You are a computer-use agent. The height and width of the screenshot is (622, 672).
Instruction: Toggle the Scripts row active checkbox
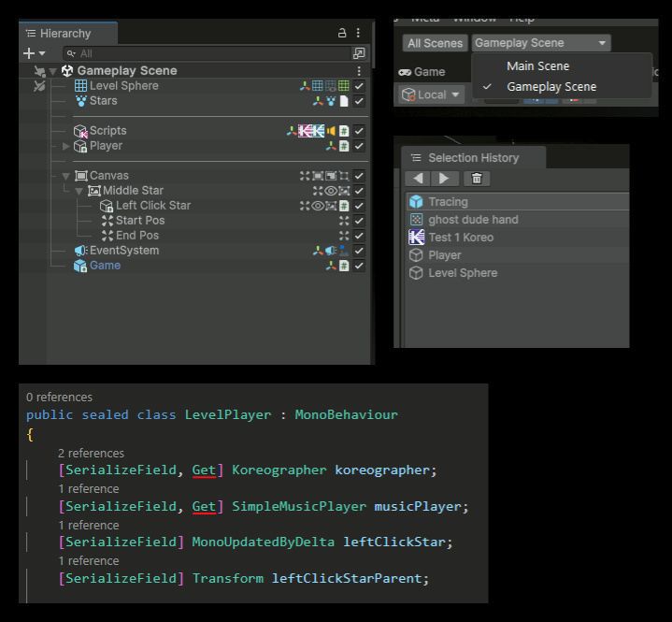(359, 131)
